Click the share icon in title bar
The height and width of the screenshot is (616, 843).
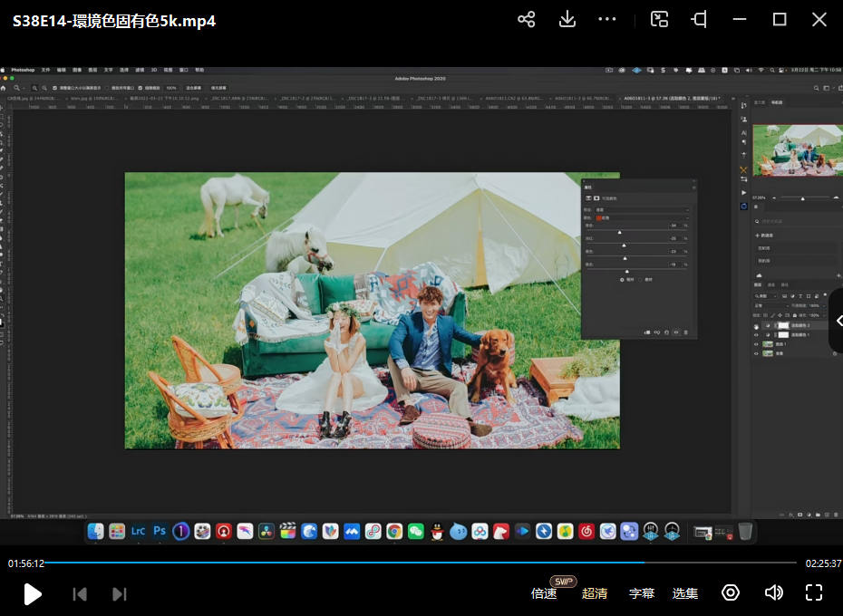[527, 20]
